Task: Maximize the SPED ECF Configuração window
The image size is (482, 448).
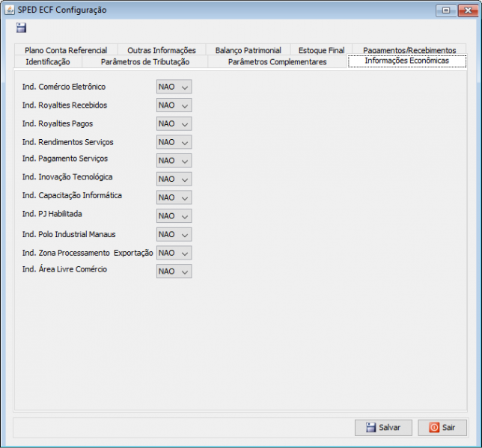Action: pos(446,10)
